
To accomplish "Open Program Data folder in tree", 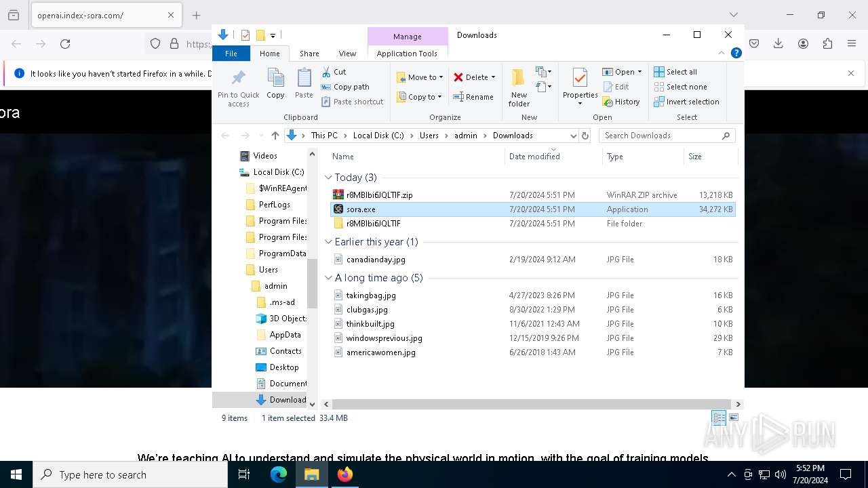I will [276, 253].
